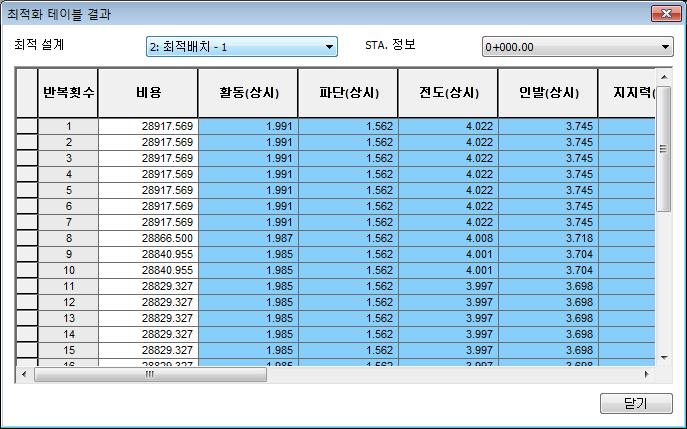
Task: Select the 인발(상시) column header
Action: [548, 93]
